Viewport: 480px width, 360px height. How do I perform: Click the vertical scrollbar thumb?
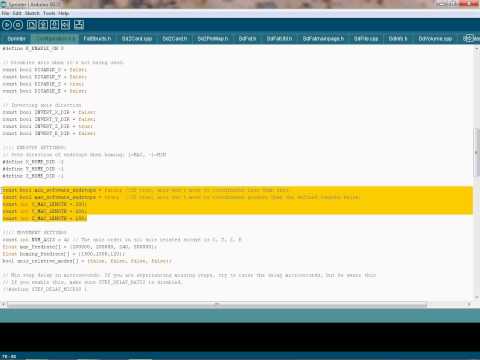coord(476,152)
